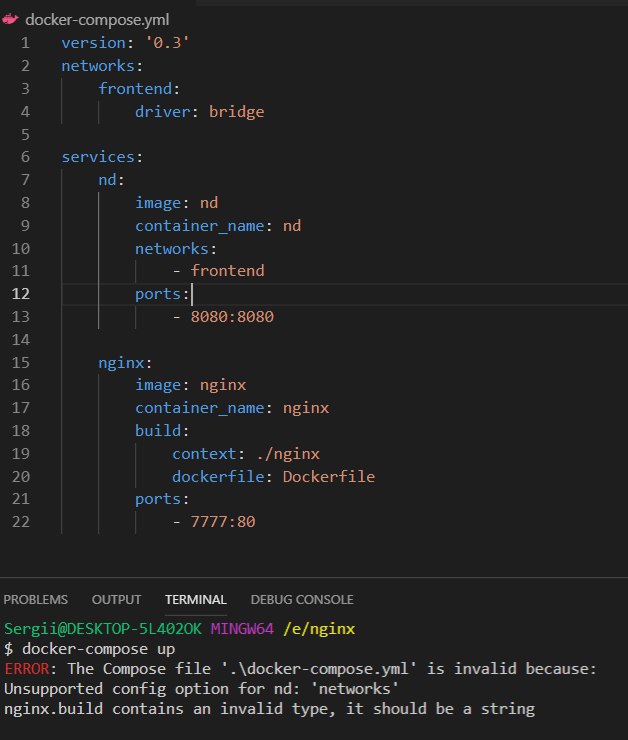Image resolution: width=628 pixels, height=740 pixels.
Task: Click the nd: service key on line 7
Action: [111, 180]
